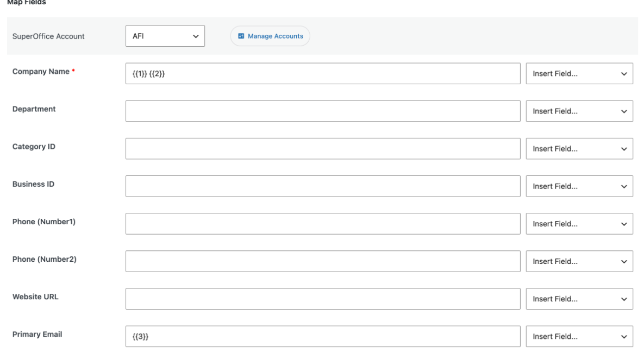The width and height of the screenshot is (644, 353).
Task: Open Insert Field dropdown for Primary Email
Action: (x=579, y=337)
